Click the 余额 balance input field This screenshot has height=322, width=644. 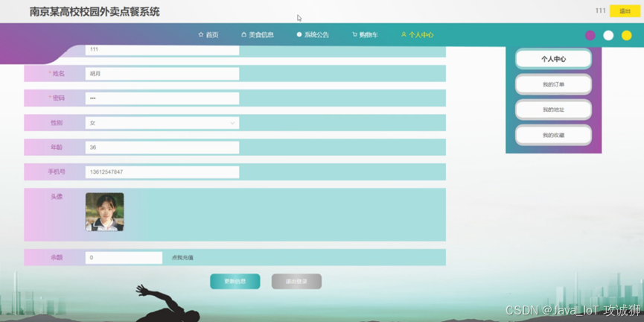[124, 258]
